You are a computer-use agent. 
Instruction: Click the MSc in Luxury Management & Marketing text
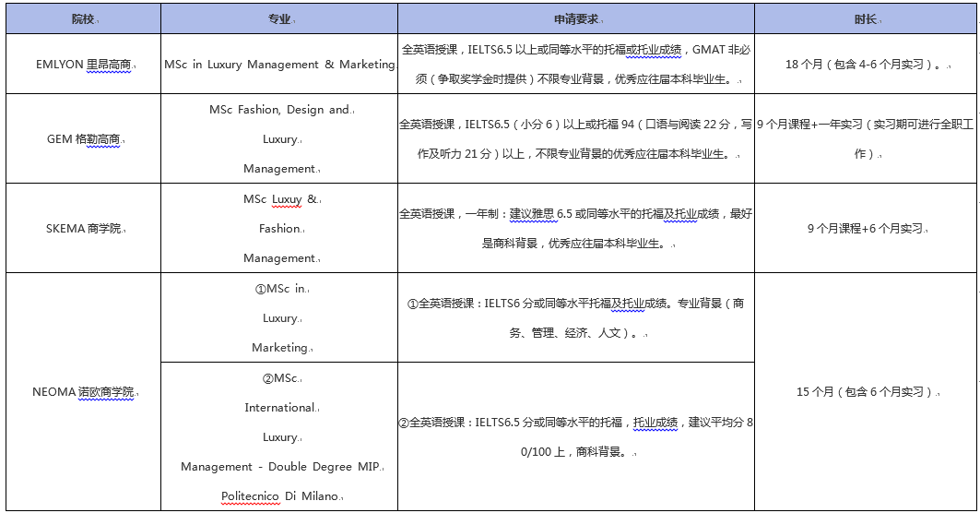[278, 65]
